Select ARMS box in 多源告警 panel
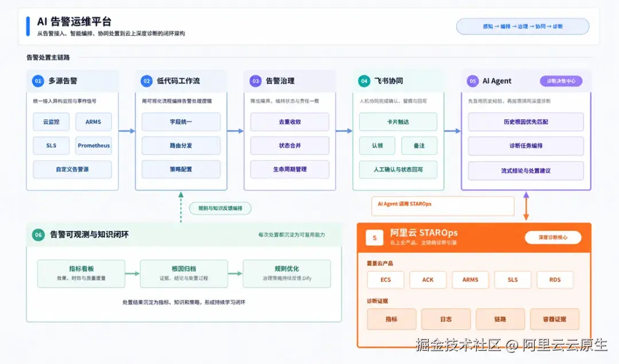The image size is (619, 364). (x=93, y=122)
